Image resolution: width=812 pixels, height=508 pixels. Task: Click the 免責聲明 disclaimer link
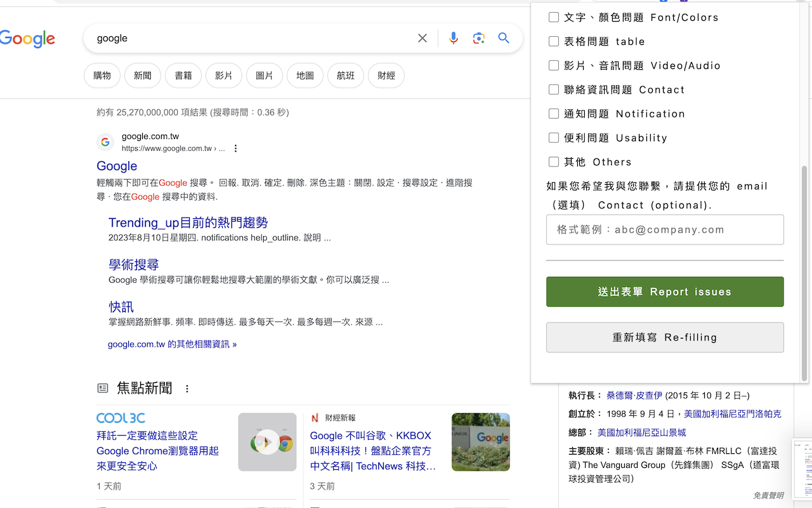768,495
